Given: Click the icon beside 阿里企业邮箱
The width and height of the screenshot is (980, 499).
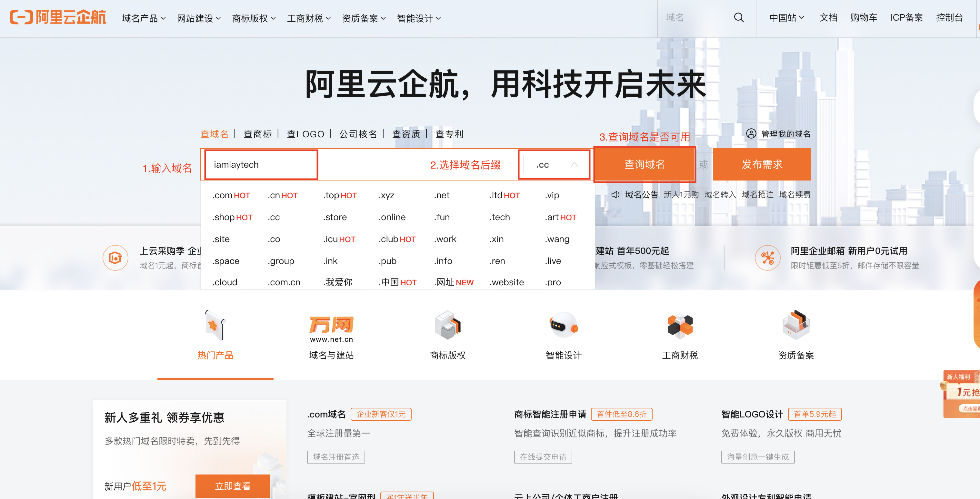Looking at the screenshot, I should (x=767, y=258).
